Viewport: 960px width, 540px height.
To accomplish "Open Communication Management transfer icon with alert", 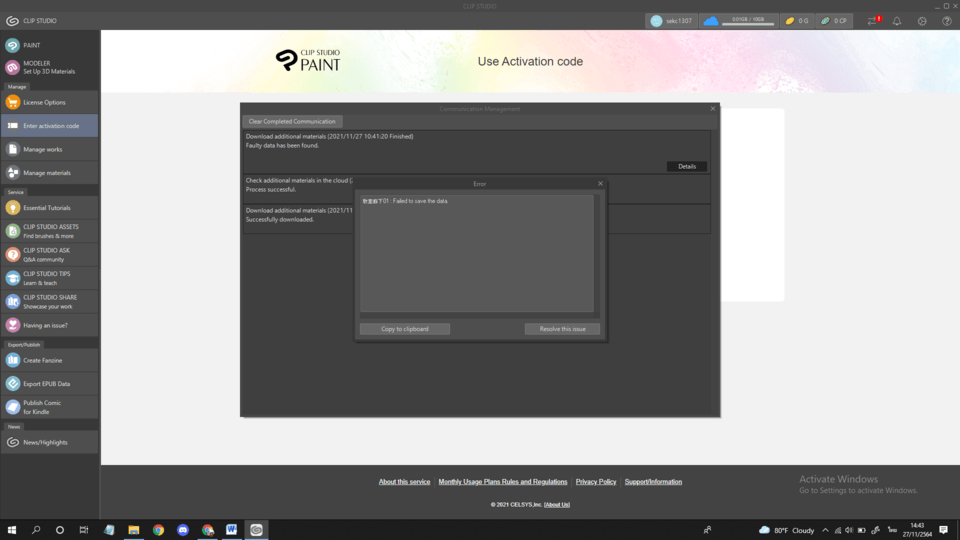I will click(874, 21).
